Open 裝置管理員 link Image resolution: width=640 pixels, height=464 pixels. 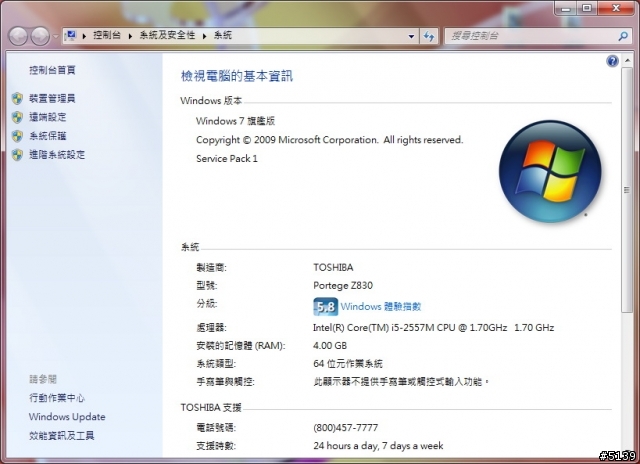52,98
